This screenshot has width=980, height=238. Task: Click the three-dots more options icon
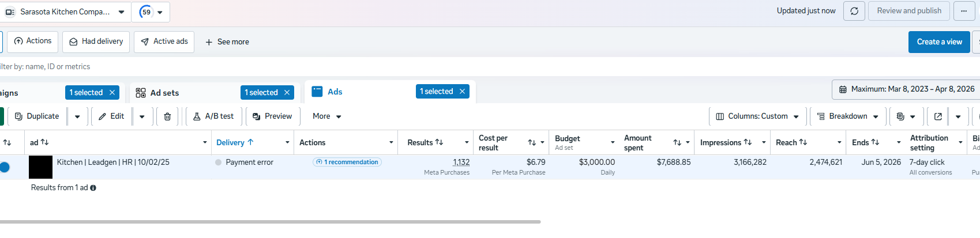click(964, 11)
